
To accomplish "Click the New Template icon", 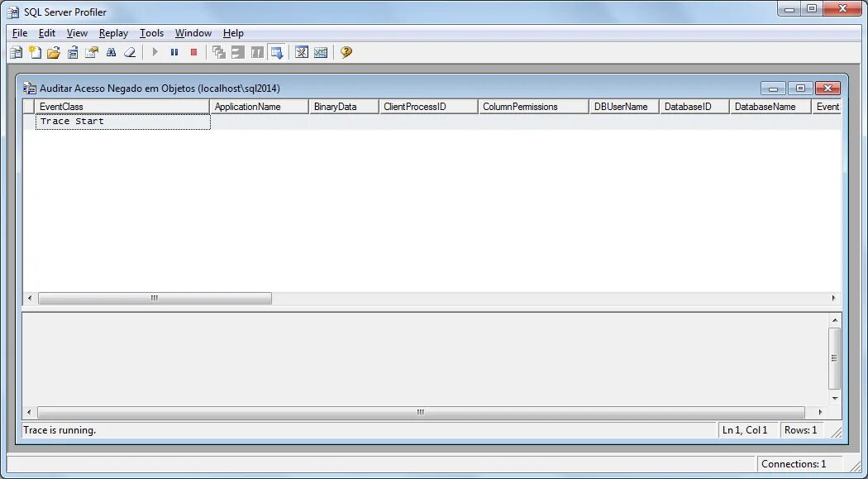I will [35, 53].
